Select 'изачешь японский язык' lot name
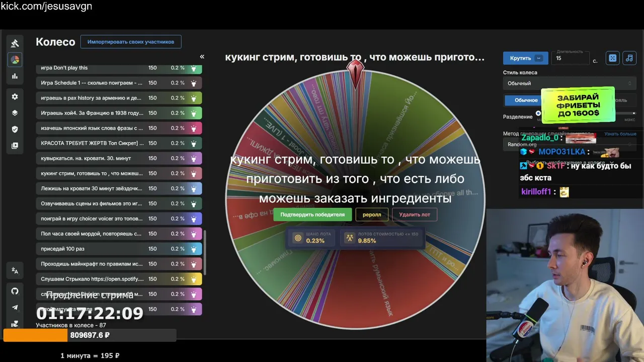This screenshot has height=362, width=644. click(92, 128)
